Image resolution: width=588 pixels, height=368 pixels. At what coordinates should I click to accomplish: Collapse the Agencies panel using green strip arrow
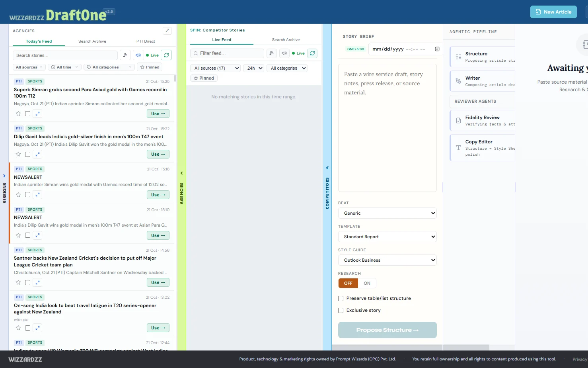181,173
